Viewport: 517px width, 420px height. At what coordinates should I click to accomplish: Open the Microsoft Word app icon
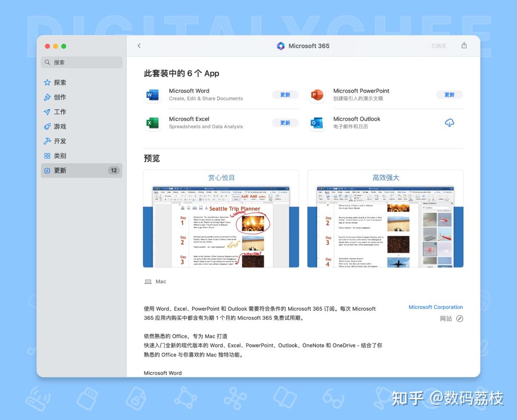tap(153, 94)
